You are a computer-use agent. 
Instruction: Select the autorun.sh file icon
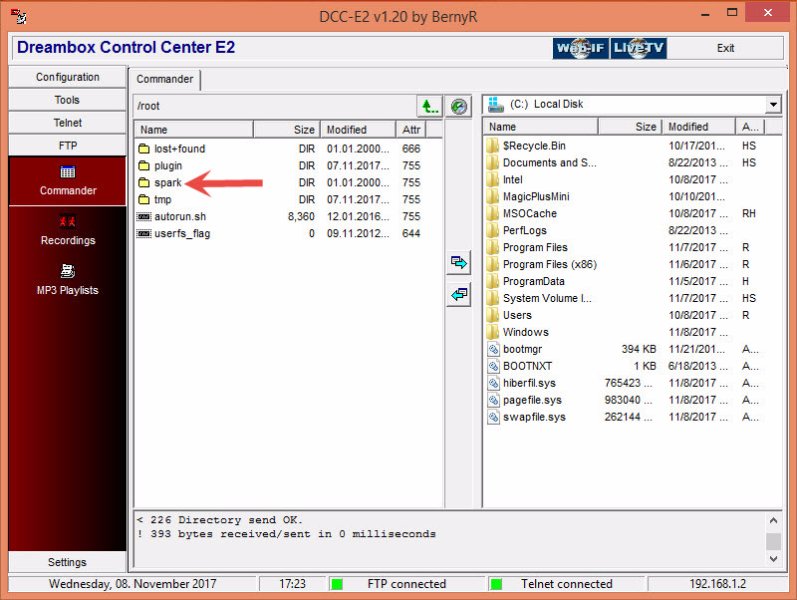tap(144, 217)
